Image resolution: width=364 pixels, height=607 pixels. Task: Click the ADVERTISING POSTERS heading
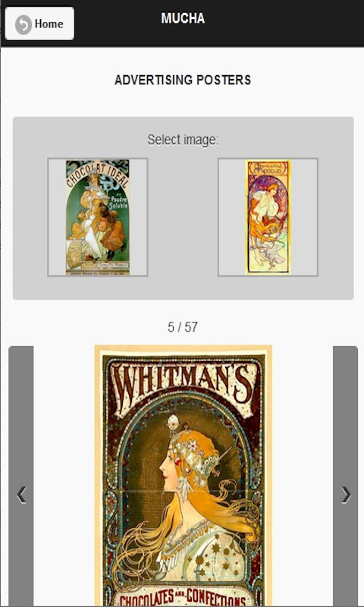[x=183, y=80]
